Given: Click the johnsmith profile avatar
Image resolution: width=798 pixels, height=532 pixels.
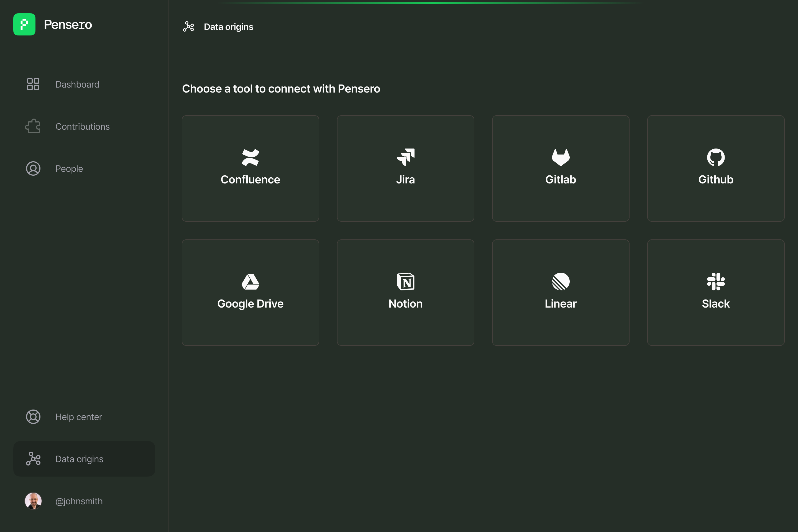Looking at the screenshot, I should pyautogui.click(x=33, y=501).
